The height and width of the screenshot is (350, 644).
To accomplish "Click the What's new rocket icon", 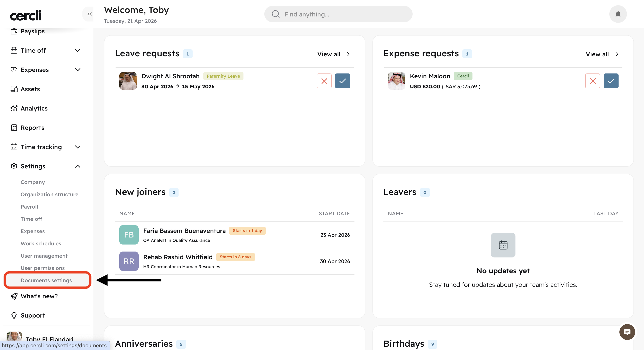I will tap(14, 296).
